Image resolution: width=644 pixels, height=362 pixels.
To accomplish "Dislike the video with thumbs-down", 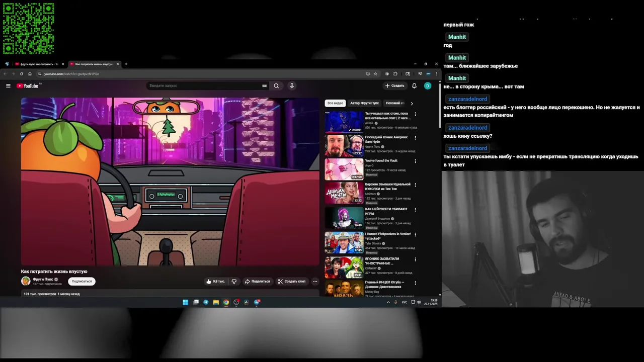I will point(234,282).
